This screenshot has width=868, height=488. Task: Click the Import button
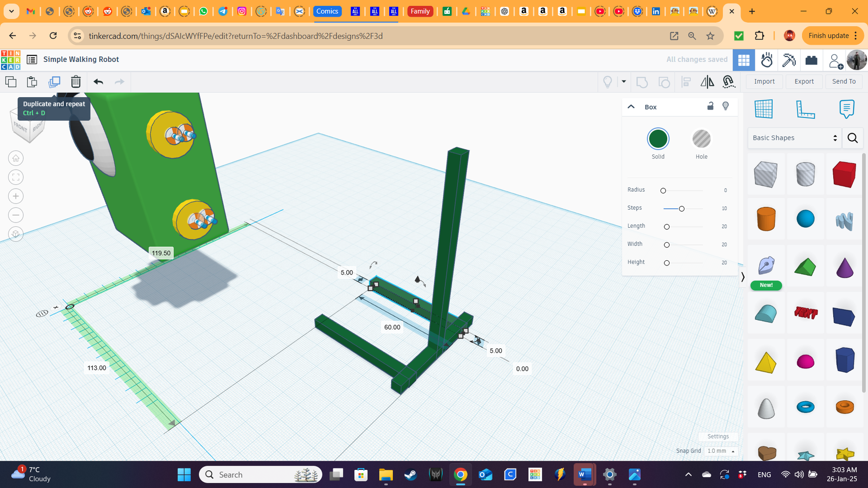764,81
